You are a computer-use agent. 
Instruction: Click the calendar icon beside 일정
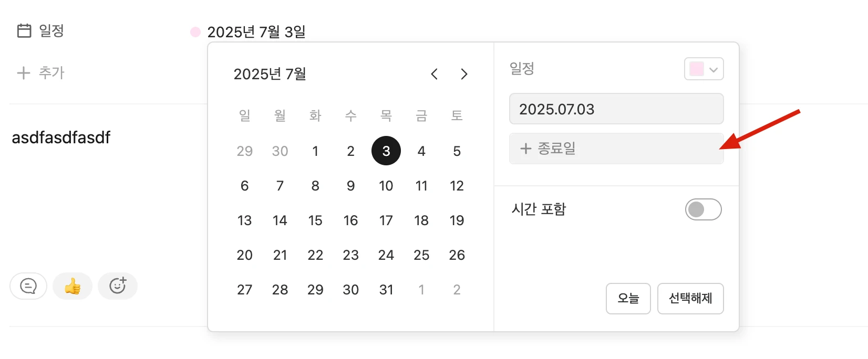pos(24,30)
